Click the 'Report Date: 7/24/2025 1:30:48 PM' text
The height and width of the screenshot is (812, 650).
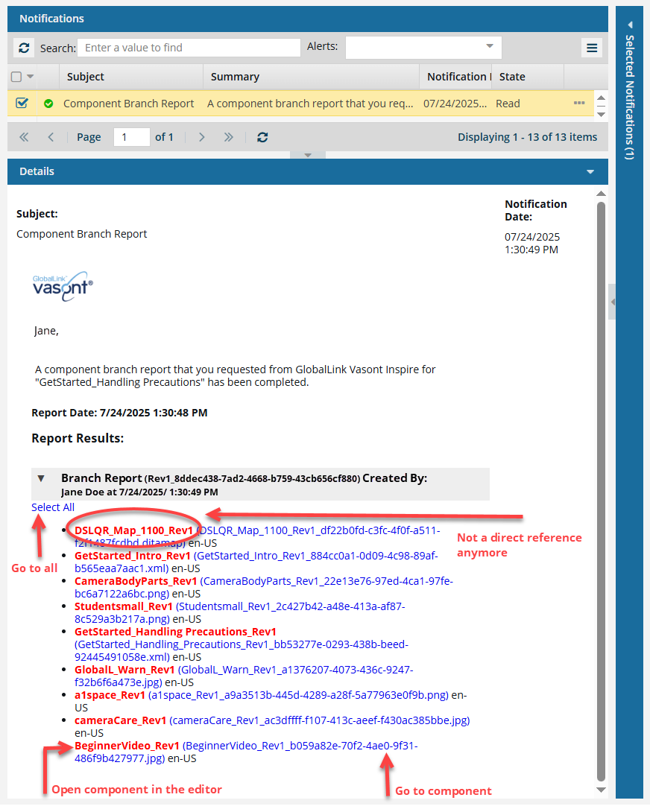tap(119, 413)
